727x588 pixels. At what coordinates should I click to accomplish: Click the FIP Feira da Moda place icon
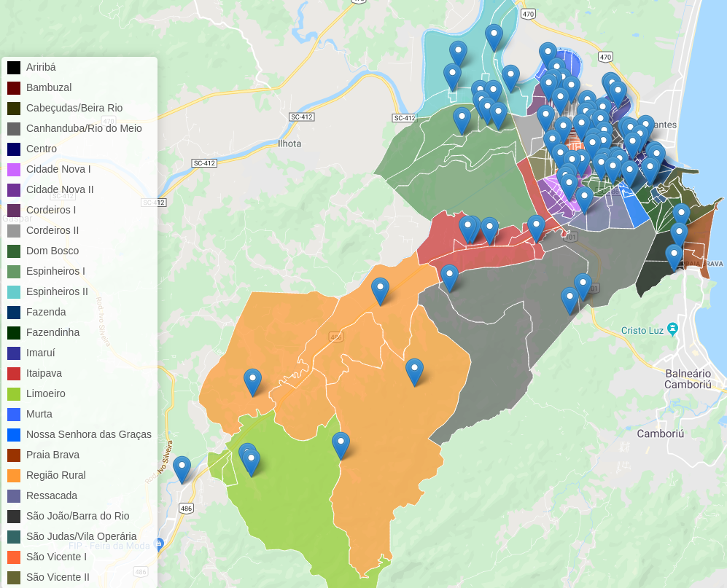[x=159, y=544]
